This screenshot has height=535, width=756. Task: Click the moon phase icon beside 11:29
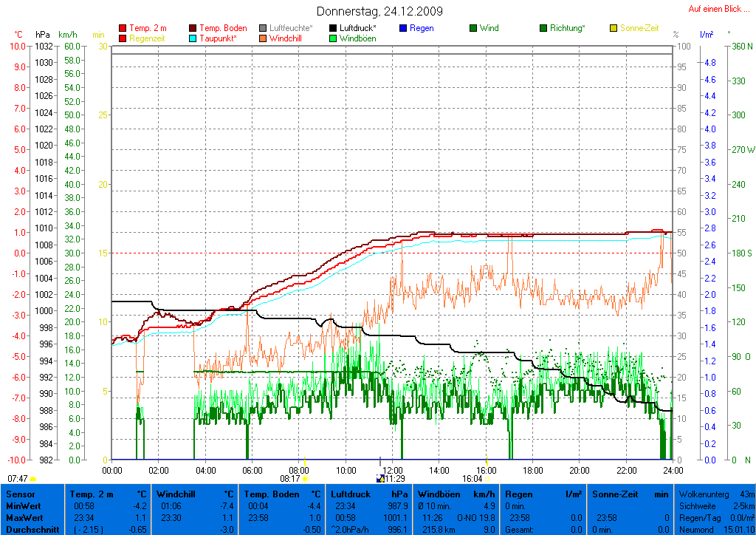[379, 480]
